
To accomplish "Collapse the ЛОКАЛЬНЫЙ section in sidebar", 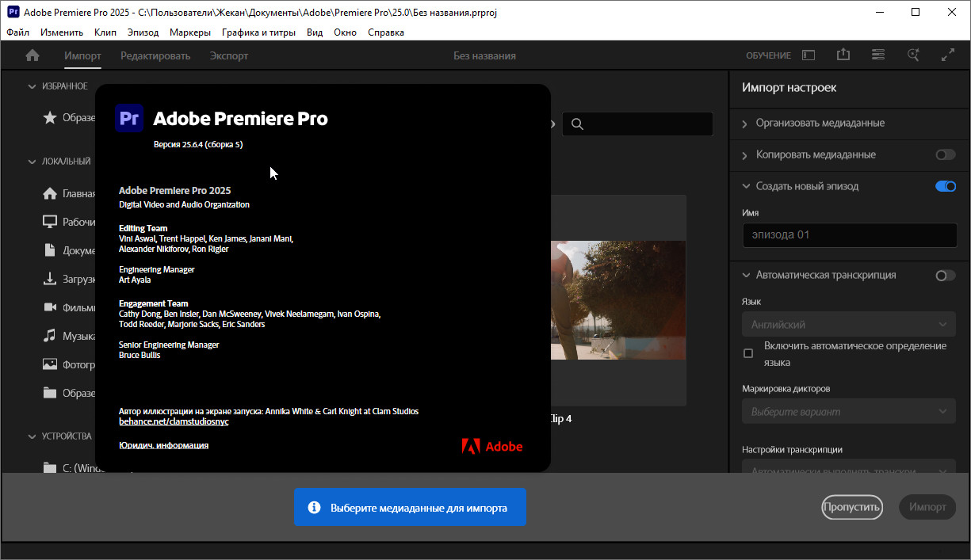I will [x=32, y=162].
